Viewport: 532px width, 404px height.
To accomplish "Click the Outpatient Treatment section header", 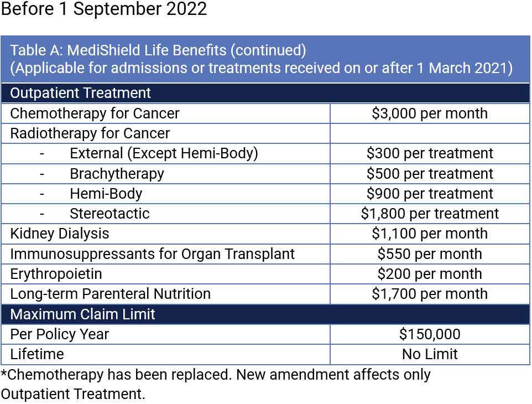I will coord(265,93).
